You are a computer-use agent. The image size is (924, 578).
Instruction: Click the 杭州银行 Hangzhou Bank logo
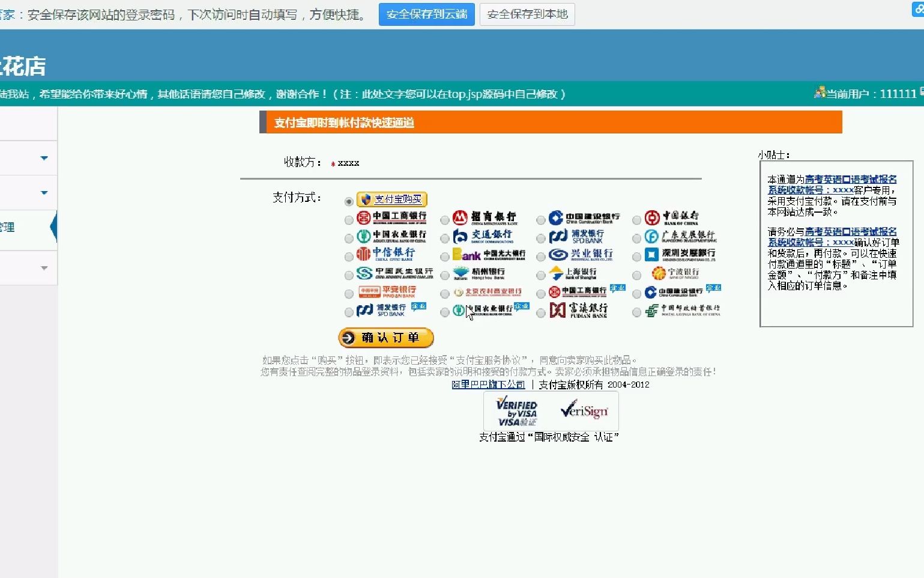pyautogui.click(x=479, y=273)
